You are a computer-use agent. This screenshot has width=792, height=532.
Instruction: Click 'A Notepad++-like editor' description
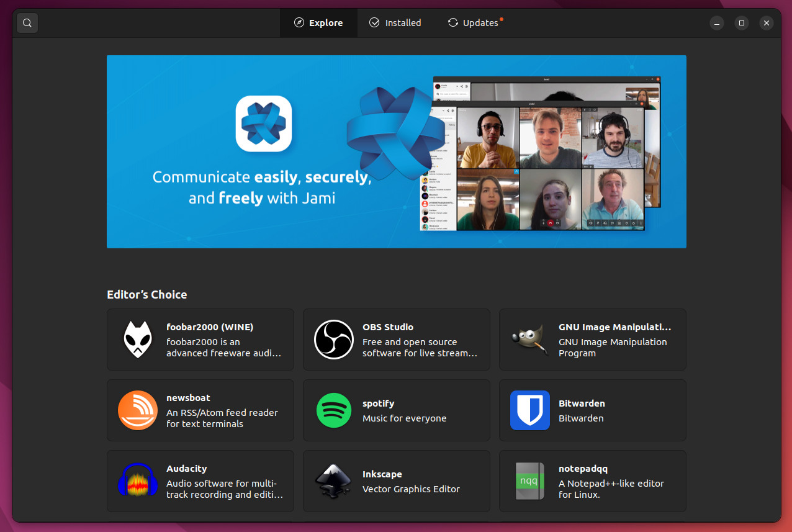[x=611, y=489]
